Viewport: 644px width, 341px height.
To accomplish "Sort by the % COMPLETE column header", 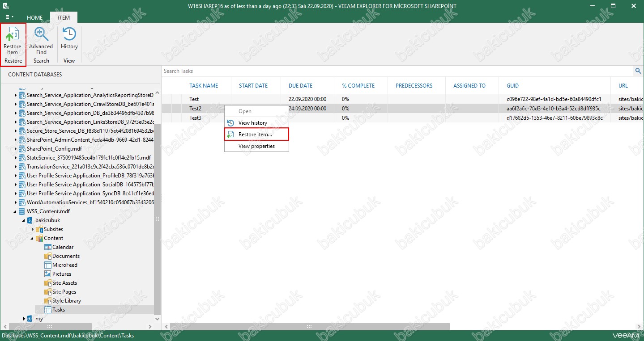I will point(358,86).
